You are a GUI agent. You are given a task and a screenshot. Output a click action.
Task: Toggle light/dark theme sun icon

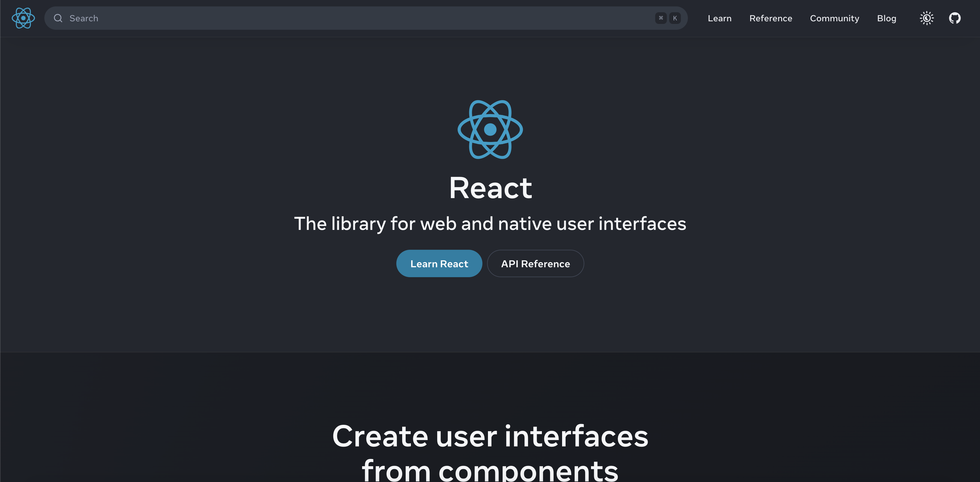pos(927,18)
